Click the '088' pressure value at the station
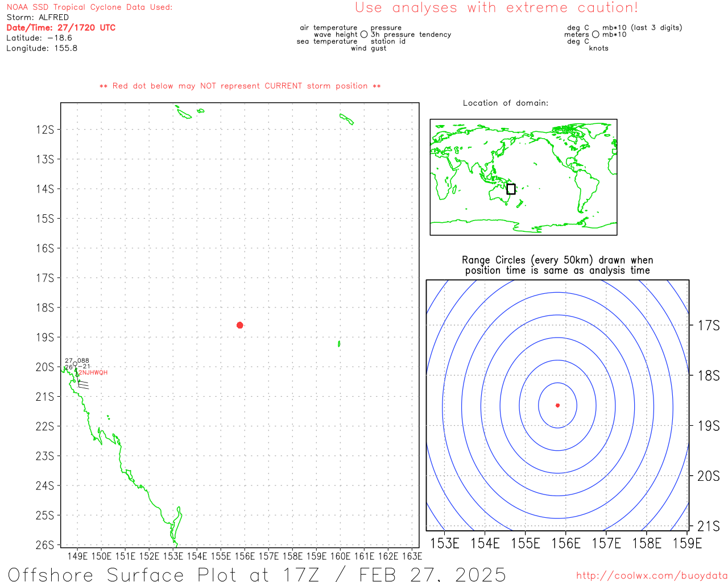 click(83, 361)
